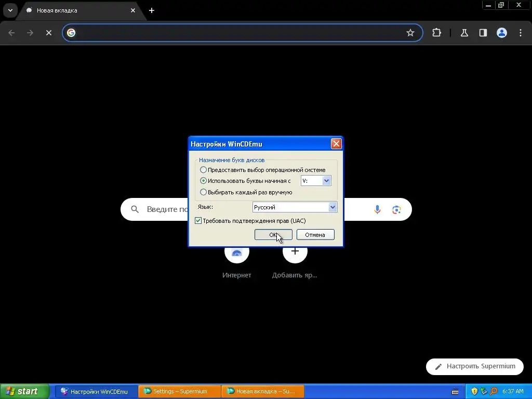Image resolution: width=532 pixels, height=399 pixels.
Task: Open the browser three-dot menu
Action: click(x=521, y=33)
